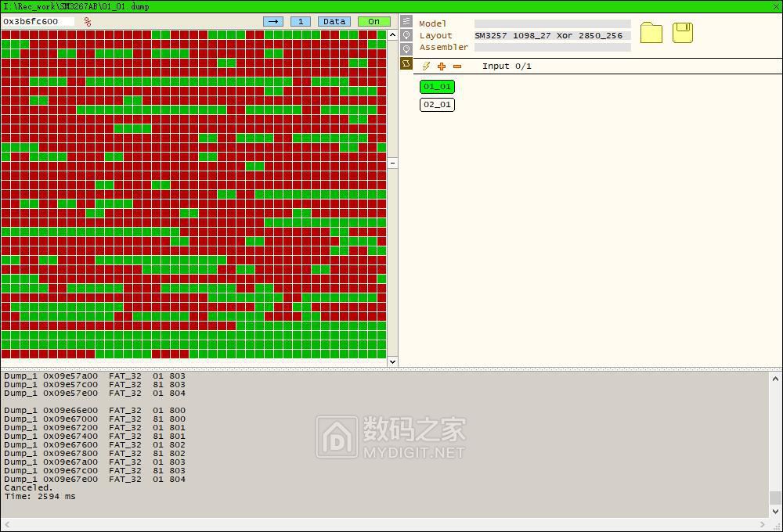The height and width of the screenshot is (532, 783).
Task: Click the empty Model field
Action: coord(552,23)
